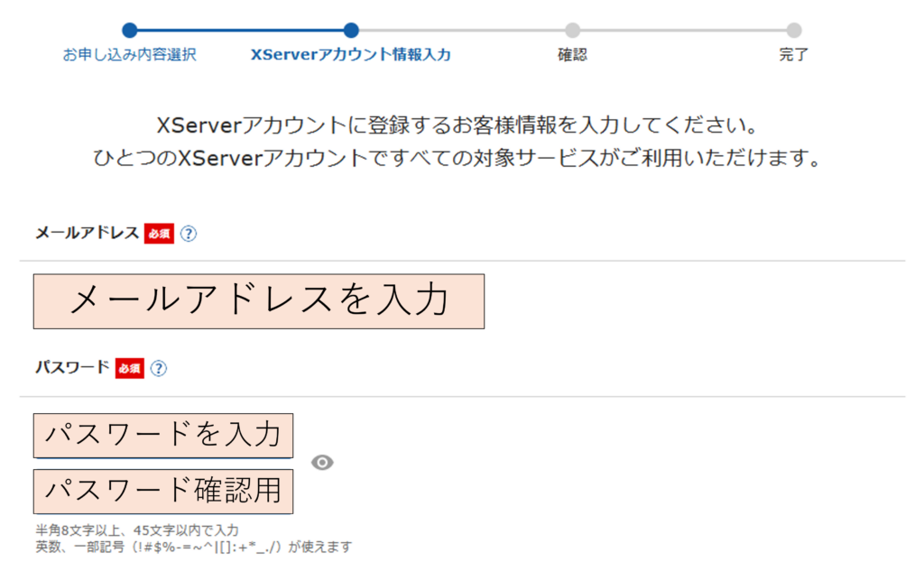Click the パスワード field label
The height and width of the screenshot is (571, 924).
coord(72,368)
